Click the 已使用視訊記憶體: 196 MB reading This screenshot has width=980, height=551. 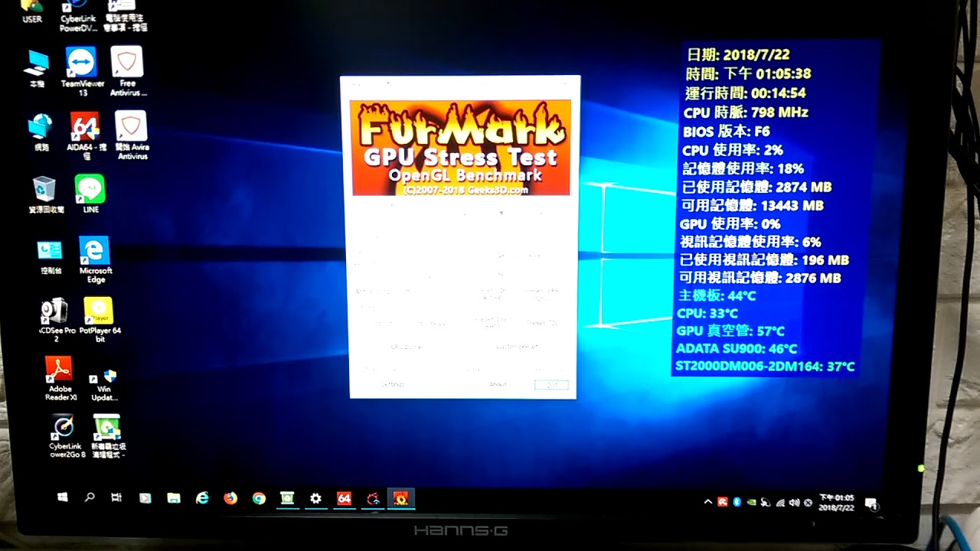[764, 259]
